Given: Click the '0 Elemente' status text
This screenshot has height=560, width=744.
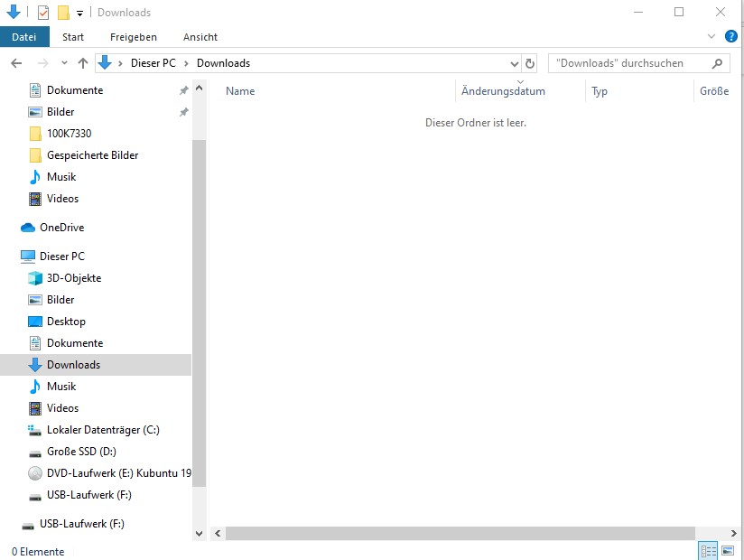Looking at the screenshot, I should tap(38, 552).
